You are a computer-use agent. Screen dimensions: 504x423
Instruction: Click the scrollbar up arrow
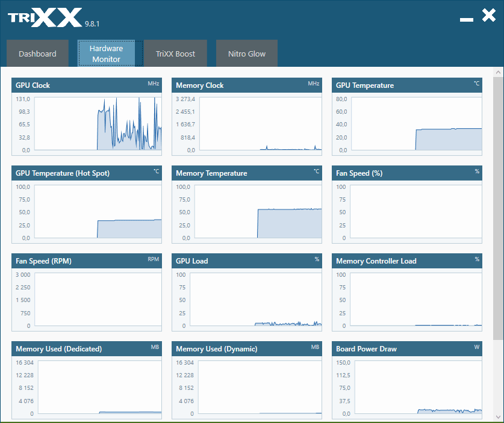click(x=498, y=72)
